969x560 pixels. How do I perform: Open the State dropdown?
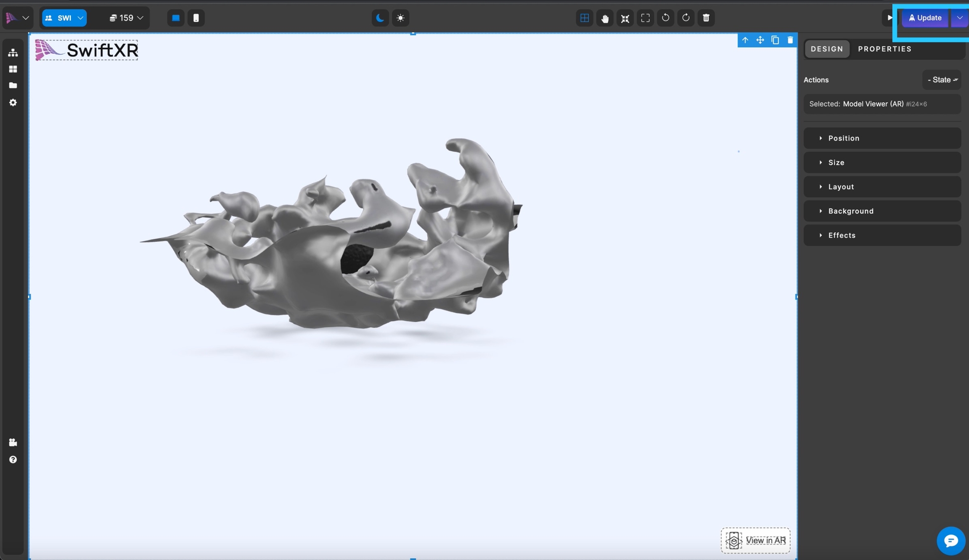(x=942, y=80)
